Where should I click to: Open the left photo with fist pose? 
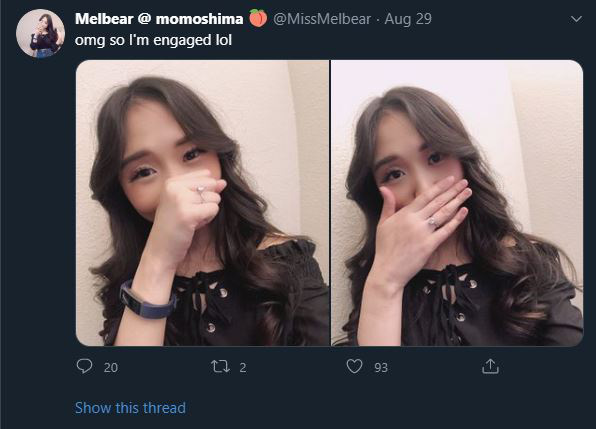pyautogui.click(x=203, y=203)
